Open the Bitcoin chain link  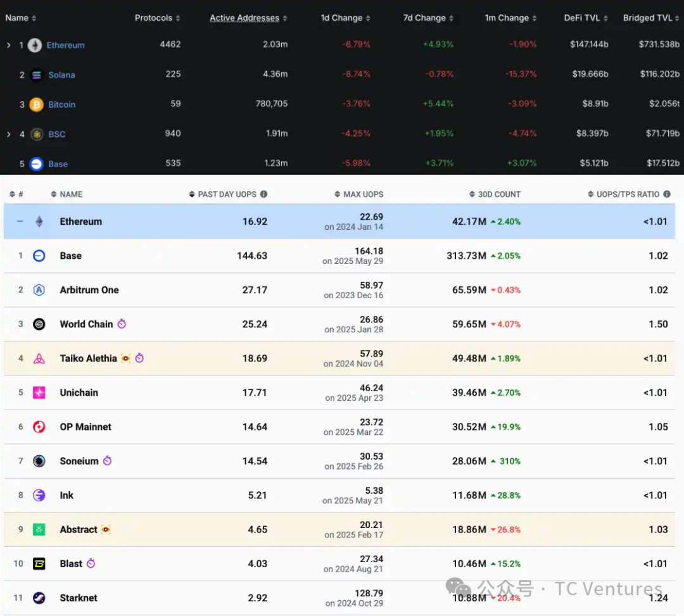pos(62,104)
